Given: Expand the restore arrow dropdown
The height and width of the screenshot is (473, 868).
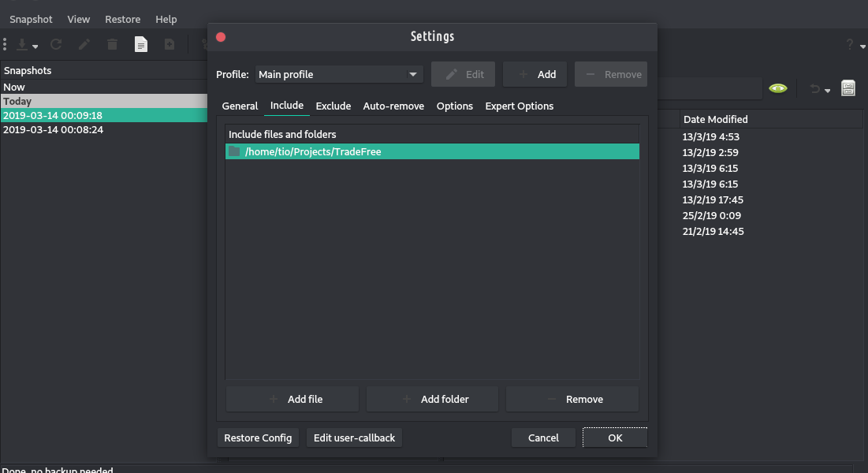Looking at the screenshot, I should pos(827,90).
